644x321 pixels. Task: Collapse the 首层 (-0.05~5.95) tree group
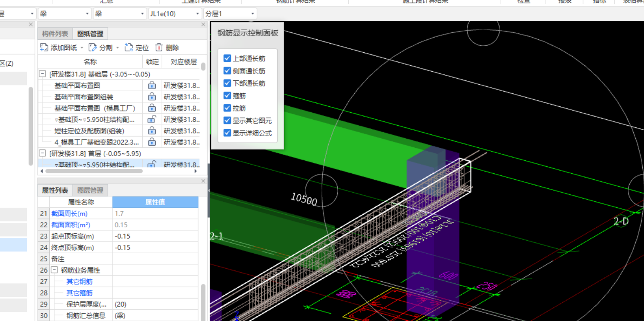[x=42, y=153]
